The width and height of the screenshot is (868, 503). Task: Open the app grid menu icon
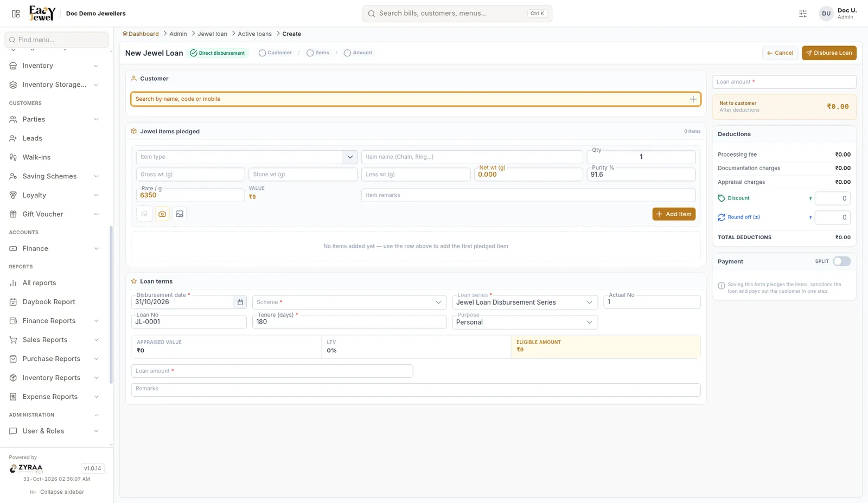[x=16, y=14]
